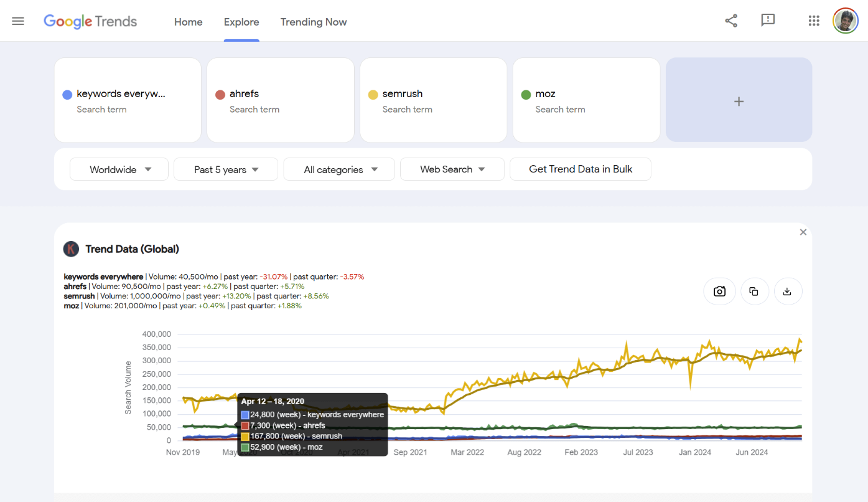Open the Google apps grid
This screenshot has width=868, height=502.
pyautogui.click(x=814, y=21)
